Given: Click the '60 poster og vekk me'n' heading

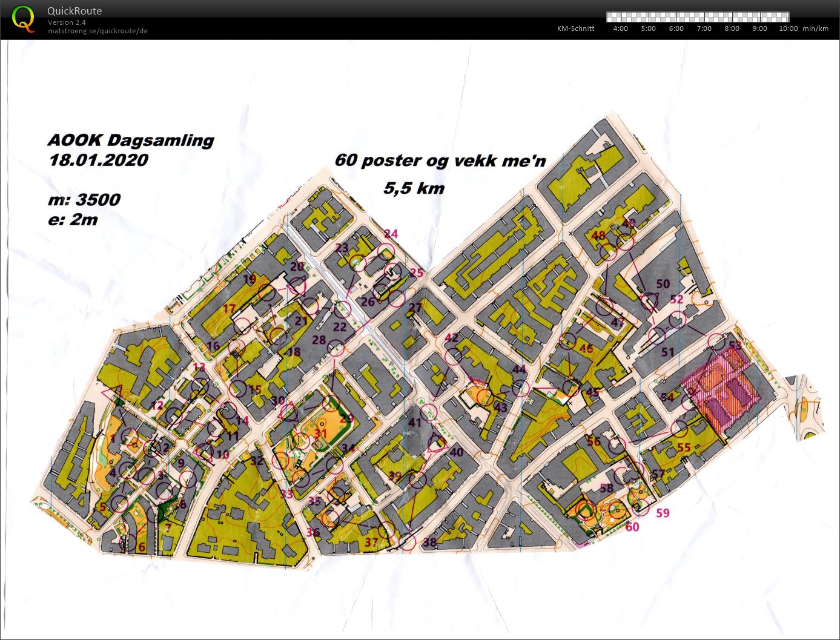Looking at the screenshot, I should pyautogui.click(x=440, y=160).
